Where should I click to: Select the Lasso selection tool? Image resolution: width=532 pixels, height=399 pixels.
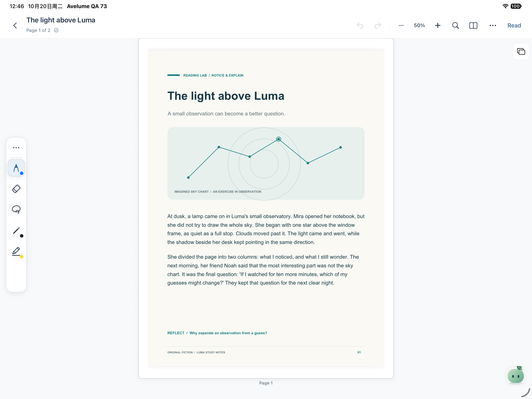click(x=16, y=210)
